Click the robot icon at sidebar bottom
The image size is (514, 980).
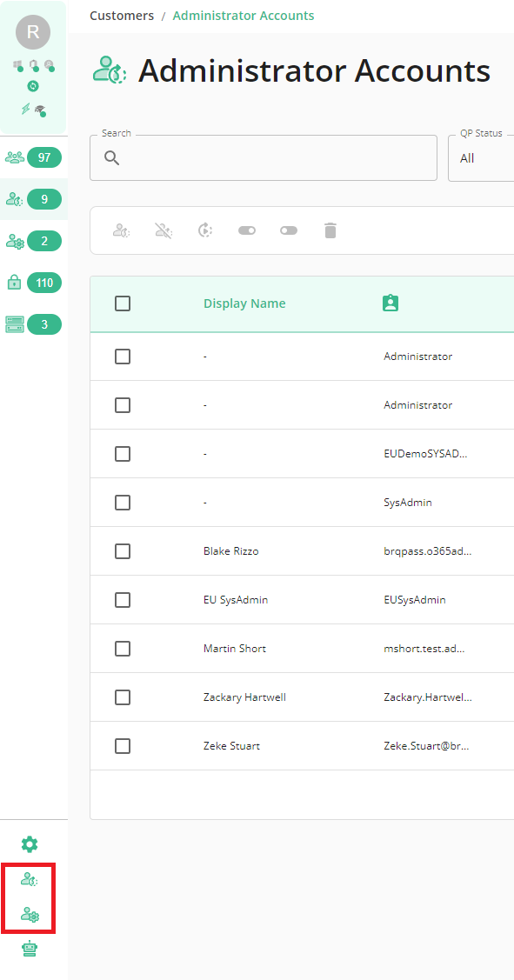click(x=30, y=949)
